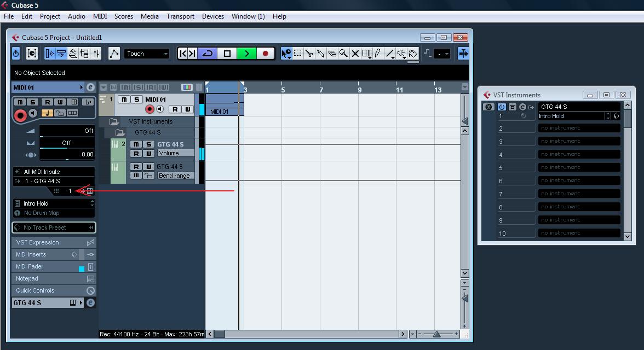Select the Zoom magnifier tool
This screenshot has width=644, height=350.
pos(343,54)
